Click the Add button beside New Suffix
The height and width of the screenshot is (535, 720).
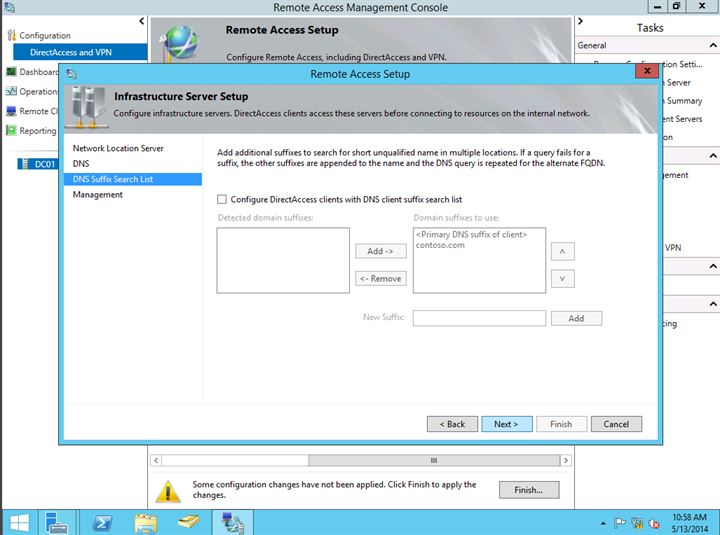pyautogui.click(x=576, y=318)
